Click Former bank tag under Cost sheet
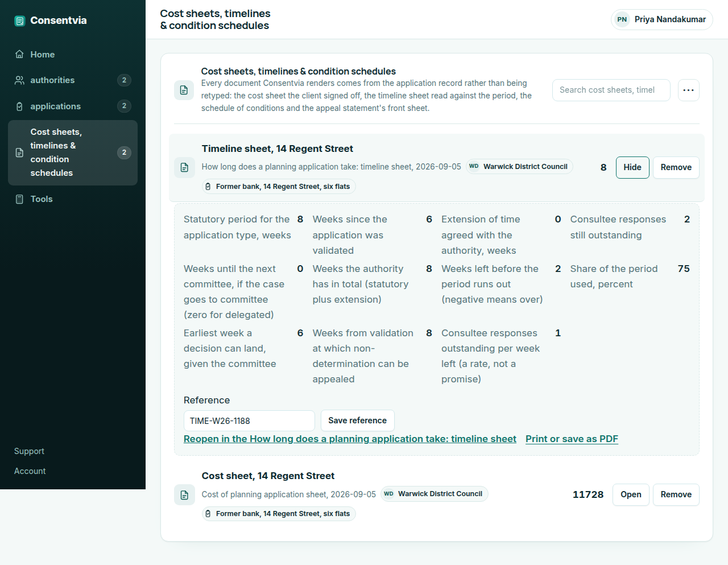728x565 pixels. pyautogui.click(x=279, y=514)
